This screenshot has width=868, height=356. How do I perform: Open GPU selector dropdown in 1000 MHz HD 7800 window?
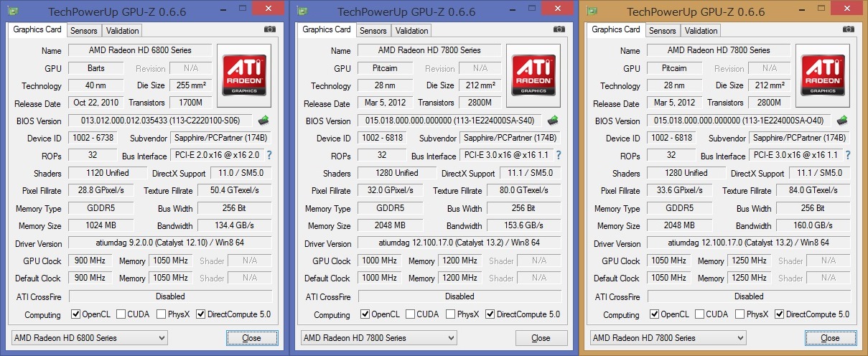379,338
